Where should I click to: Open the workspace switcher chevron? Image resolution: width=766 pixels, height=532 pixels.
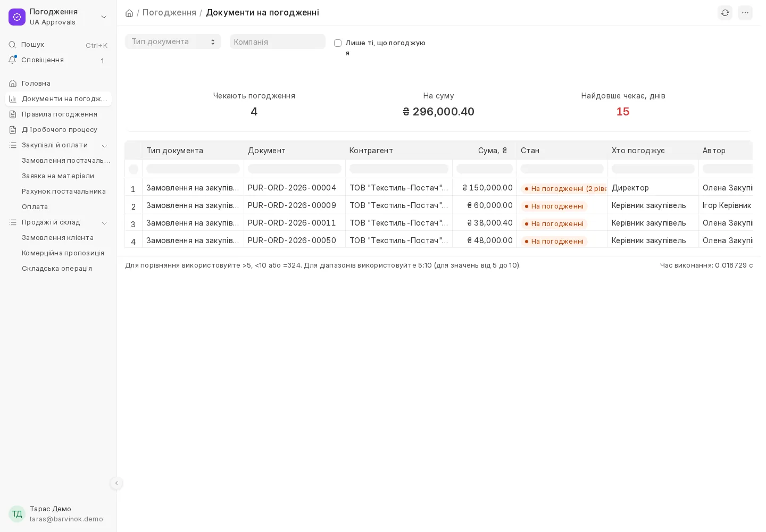point(104,17)
